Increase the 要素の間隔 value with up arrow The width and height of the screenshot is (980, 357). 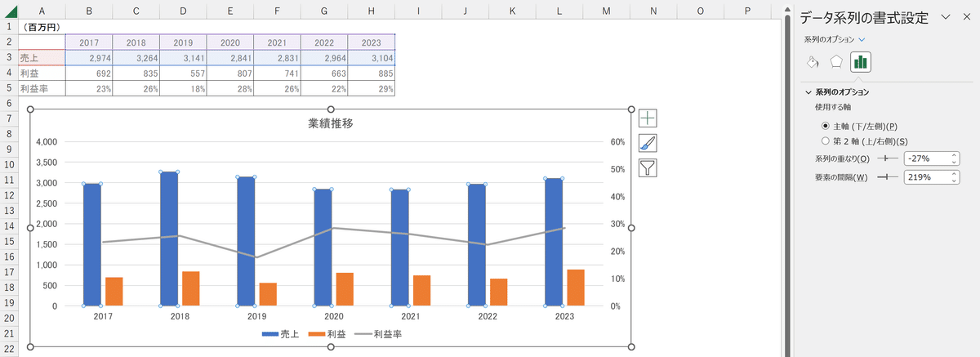tap(953, 173)
